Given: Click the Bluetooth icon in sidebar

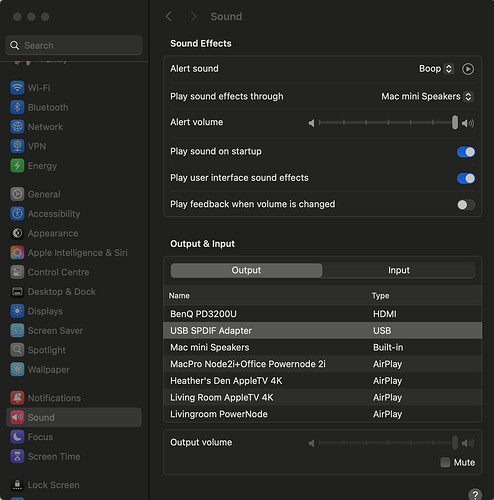Looking at the screenshot, I should (x=17, y=107).
